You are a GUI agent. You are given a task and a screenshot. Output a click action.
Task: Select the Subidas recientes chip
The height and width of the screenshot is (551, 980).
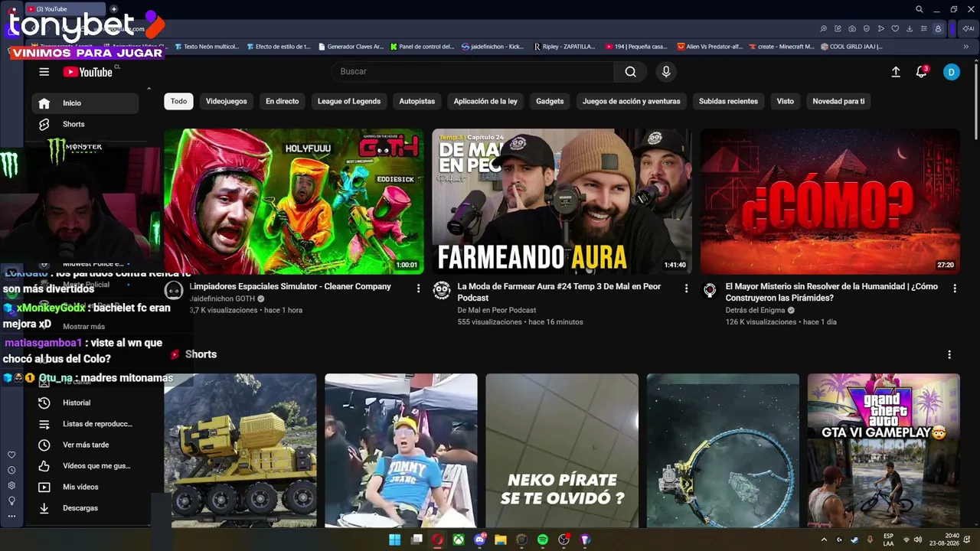(x=728, y=101)
